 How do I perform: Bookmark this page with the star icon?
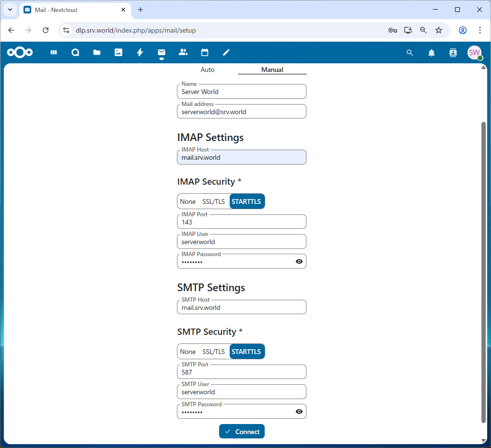(x=439, y=30)
